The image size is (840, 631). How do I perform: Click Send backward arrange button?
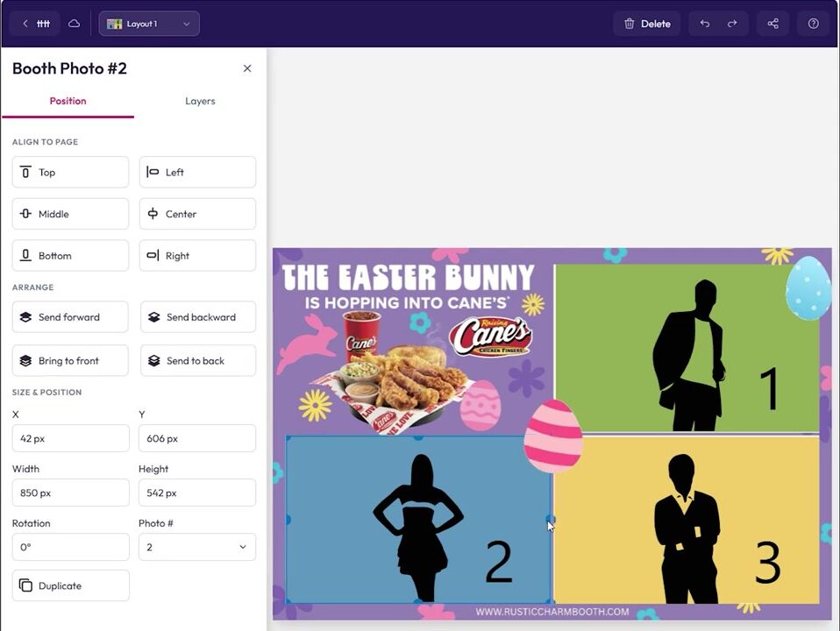(x=197, y=316)
